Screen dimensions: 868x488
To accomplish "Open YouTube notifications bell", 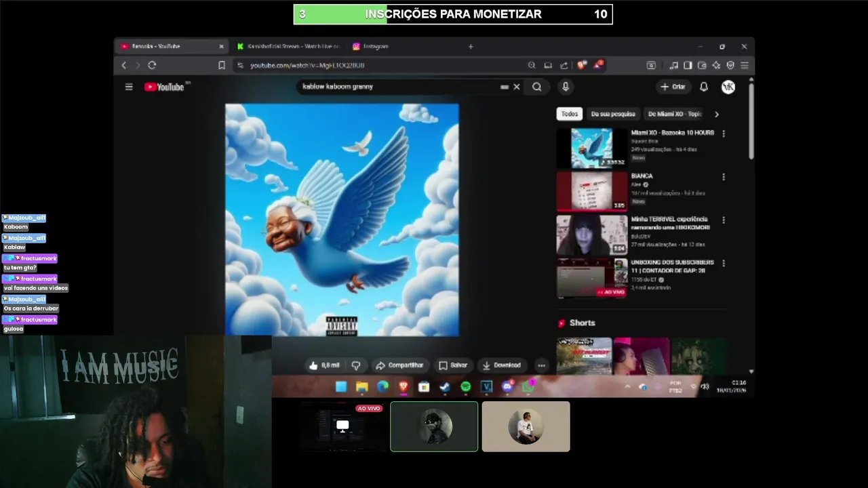I will (704, 87).
